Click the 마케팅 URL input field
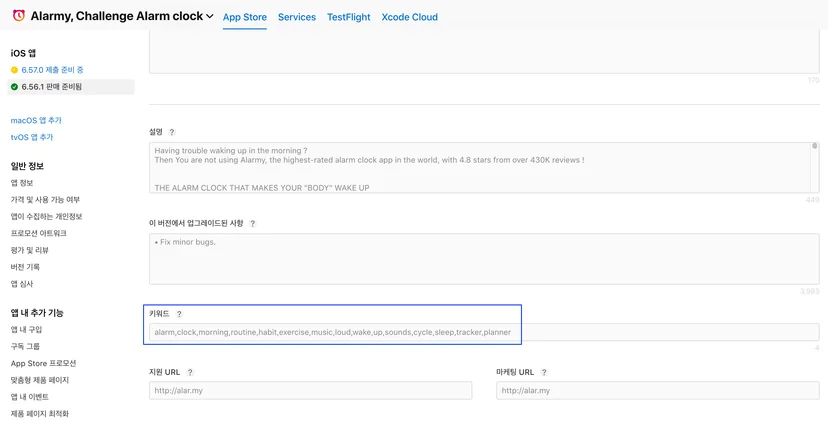The width and height of the screenshot is (828, 428). (658, 391)
